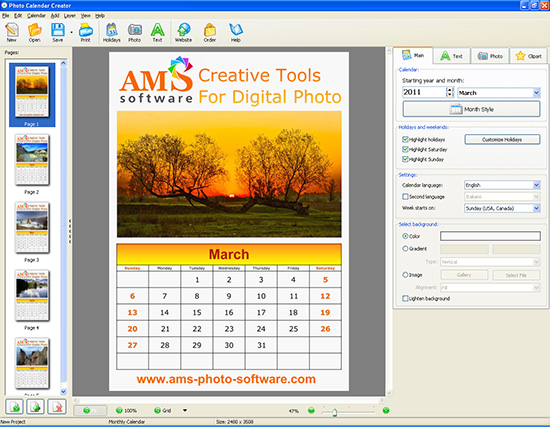Click the Select File button
The width and height of the screenshot is (550, 427).
pos(516,275)
